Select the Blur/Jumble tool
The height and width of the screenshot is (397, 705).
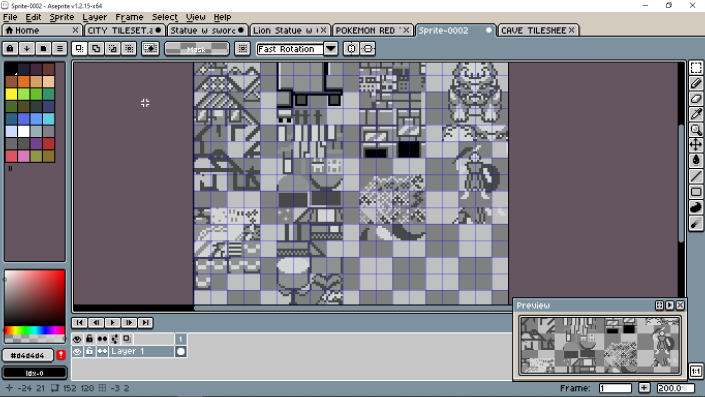point(696,223)
